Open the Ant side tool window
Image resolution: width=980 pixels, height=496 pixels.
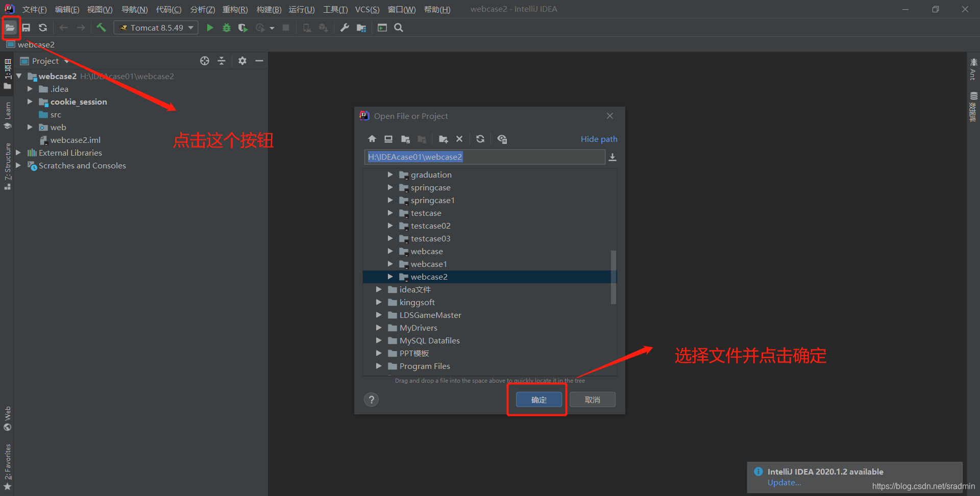pos(973,69)
